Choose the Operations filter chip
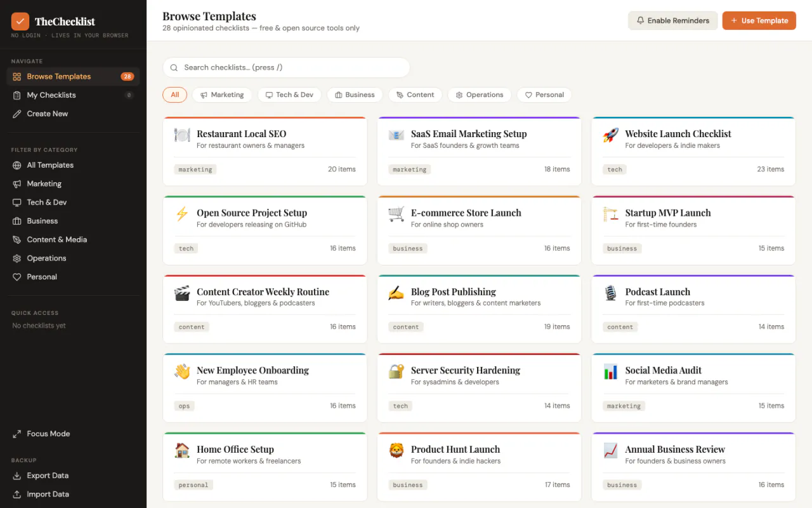812x508 pixels. 480,95
